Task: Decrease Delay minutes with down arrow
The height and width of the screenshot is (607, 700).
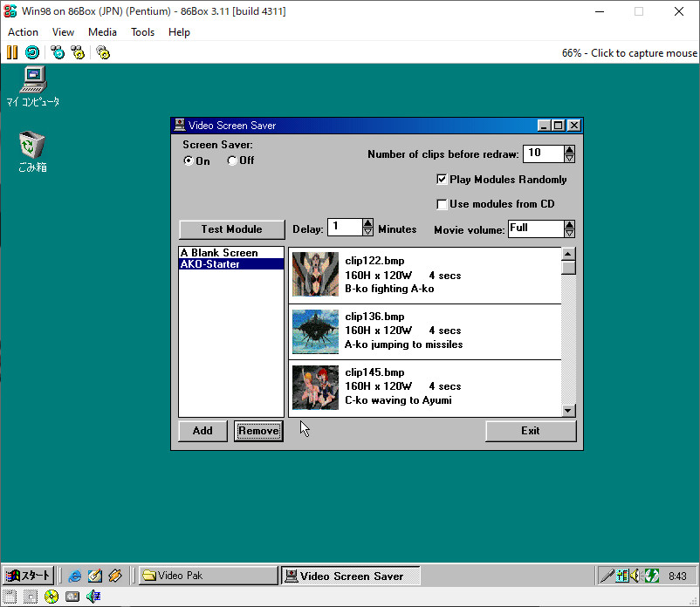Action: coord(367,231)
